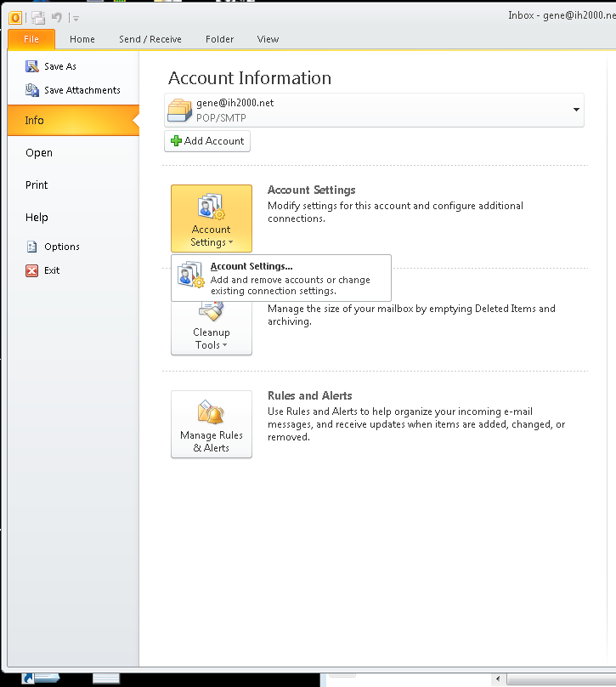Click the red Exit icon
Image resolution: width=616 pixels, height=687 pixels.
(x=32, y=270)
